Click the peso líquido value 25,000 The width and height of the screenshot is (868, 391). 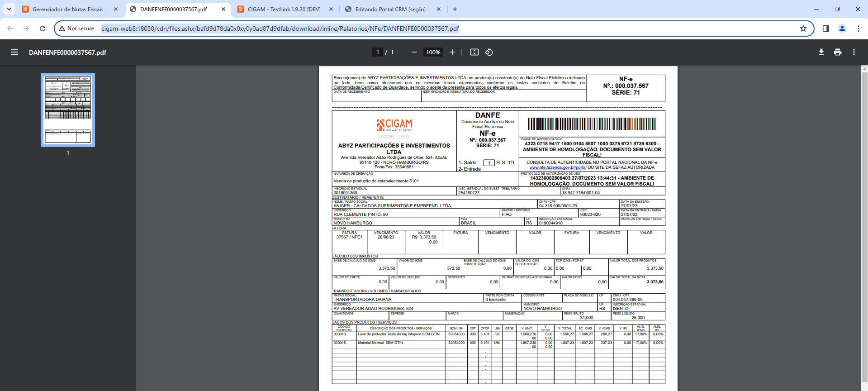pos(638,318)
